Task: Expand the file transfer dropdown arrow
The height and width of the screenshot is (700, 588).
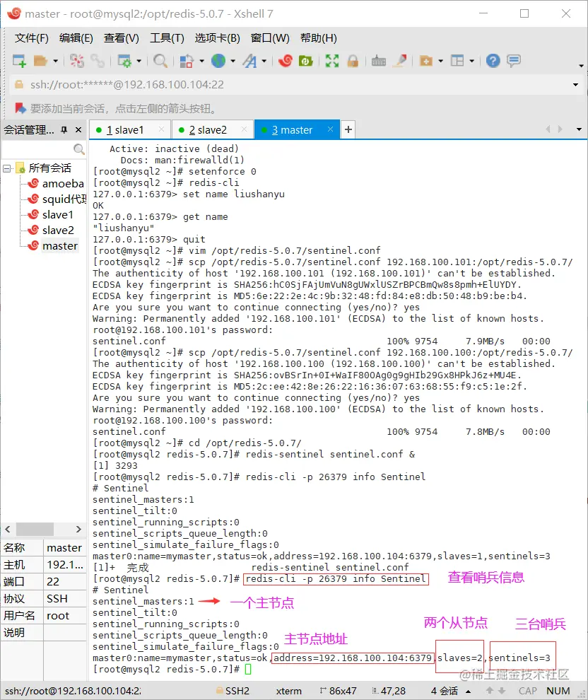Action: coord(201,61)
